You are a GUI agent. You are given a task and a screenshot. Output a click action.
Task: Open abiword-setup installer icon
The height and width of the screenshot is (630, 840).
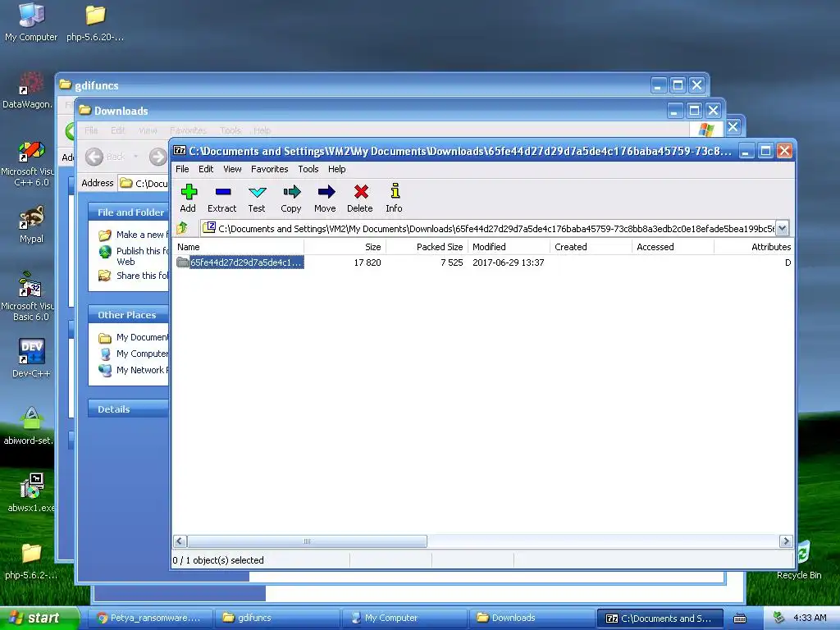(x=28, y=426)
